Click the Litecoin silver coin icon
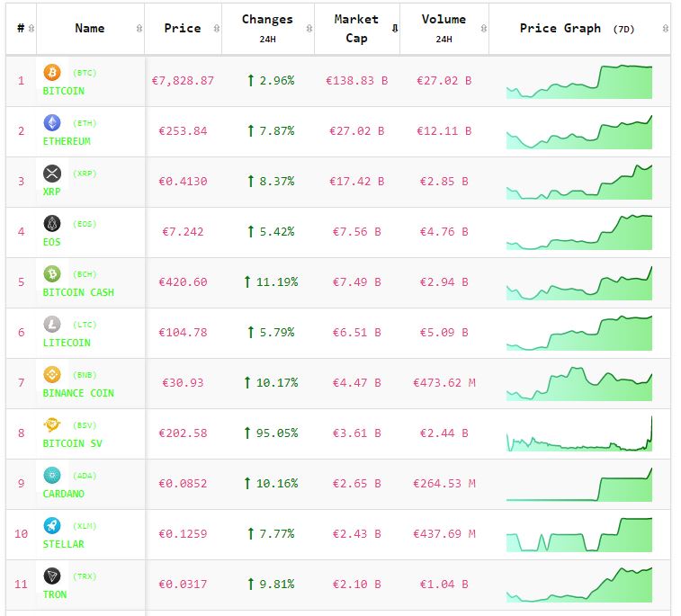 52,325
